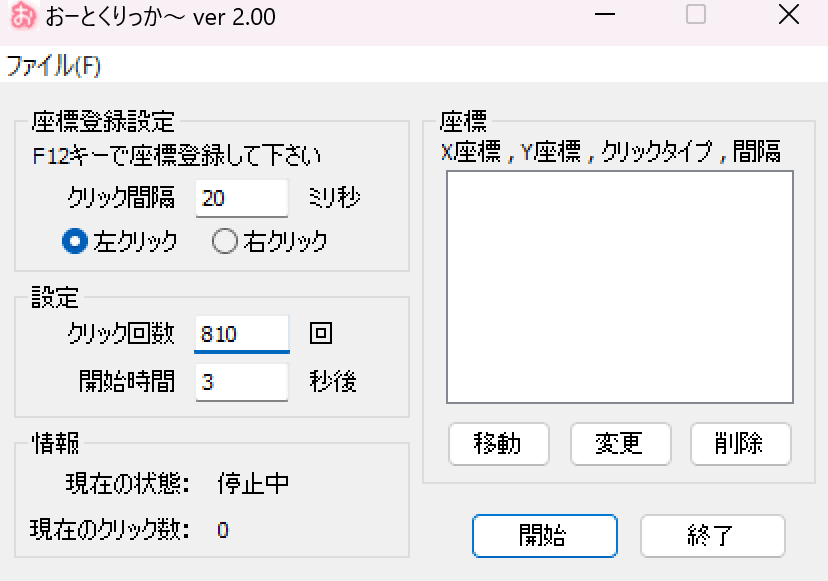Screen dimensions: 828x581
Task: Hit the 削除 button
Action: pyautogui.click(x=740, y=444)
